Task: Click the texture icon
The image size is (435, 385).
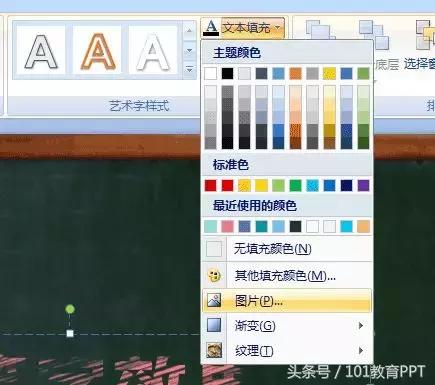Action: 214,350
